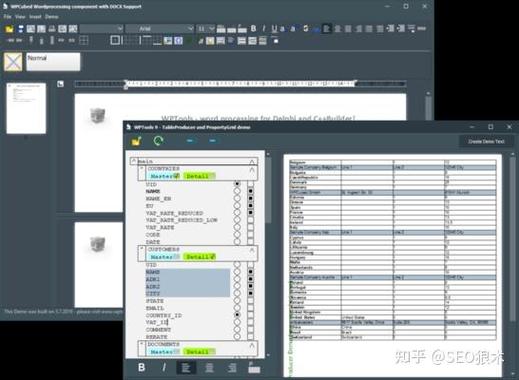519x380 pixels.
Task: Uncheck the square box beside NAME_EN
Action: point(250,198)
